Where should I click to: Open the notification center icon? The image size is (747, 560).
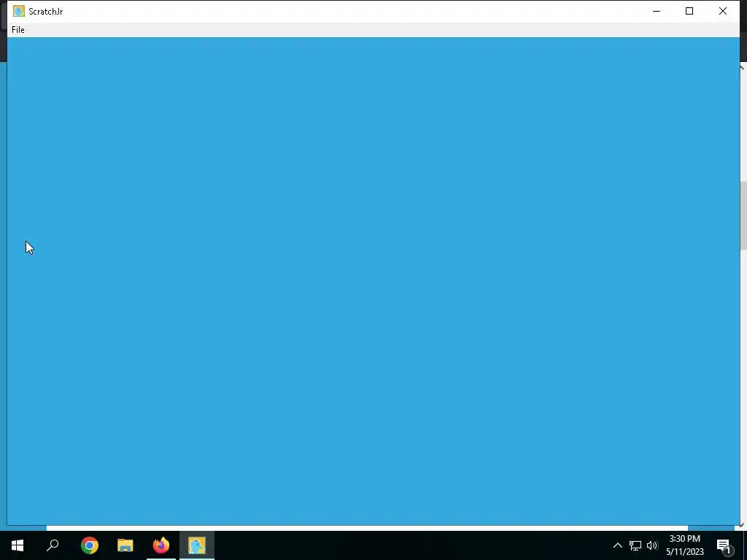click(x=724, y=545)
